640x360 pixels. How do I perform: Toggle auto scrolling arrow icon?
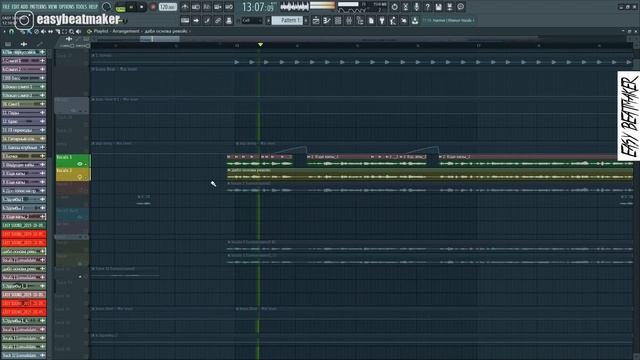196,20
